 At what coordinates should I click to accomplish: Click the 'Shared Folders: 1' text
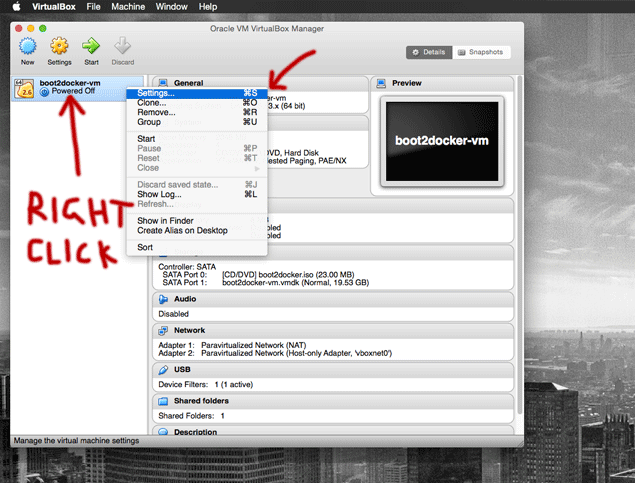click(x=191, y=416)
